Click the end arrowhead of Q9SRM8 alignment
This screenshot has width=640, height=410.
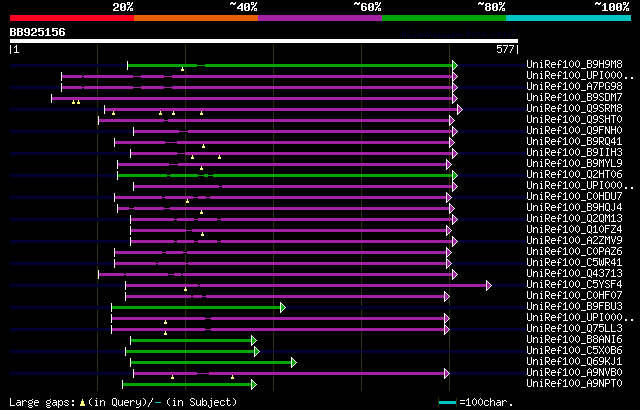[x=460, y=109]
